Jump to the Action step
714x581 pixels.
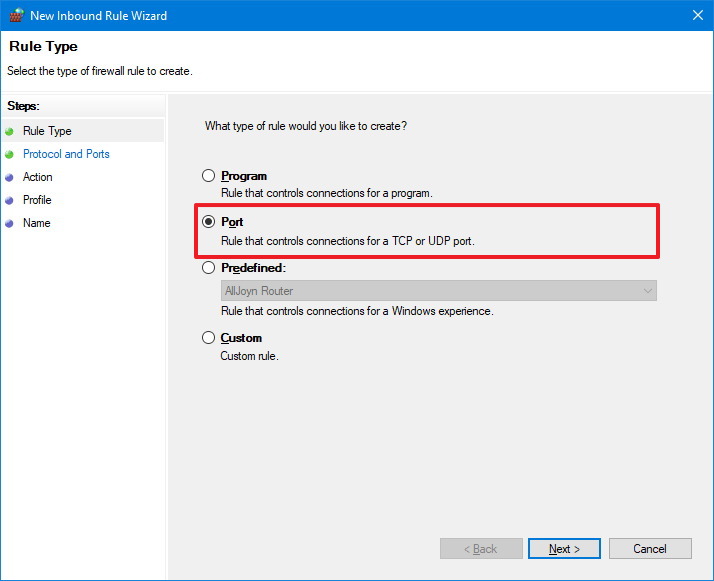[38, 177]
